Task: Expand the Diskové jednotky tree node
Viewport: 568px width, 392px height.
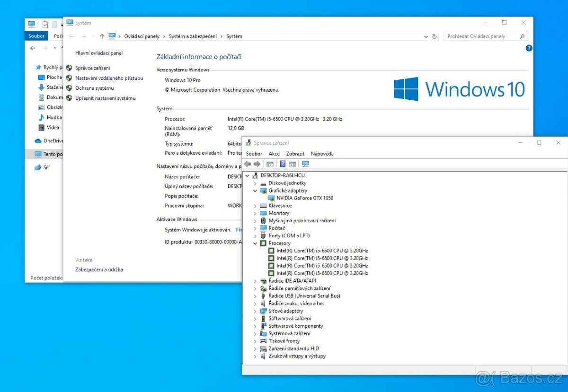Action: 255,183
